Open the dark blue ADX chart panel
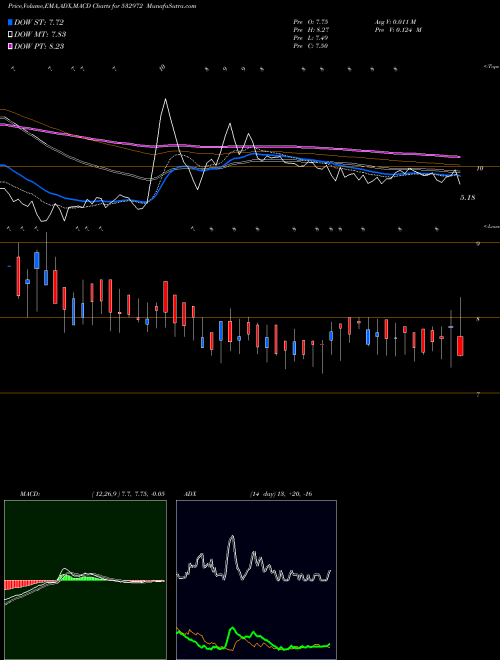The height and width of the screenshot is (660, 500). click(x=256, y=580)
